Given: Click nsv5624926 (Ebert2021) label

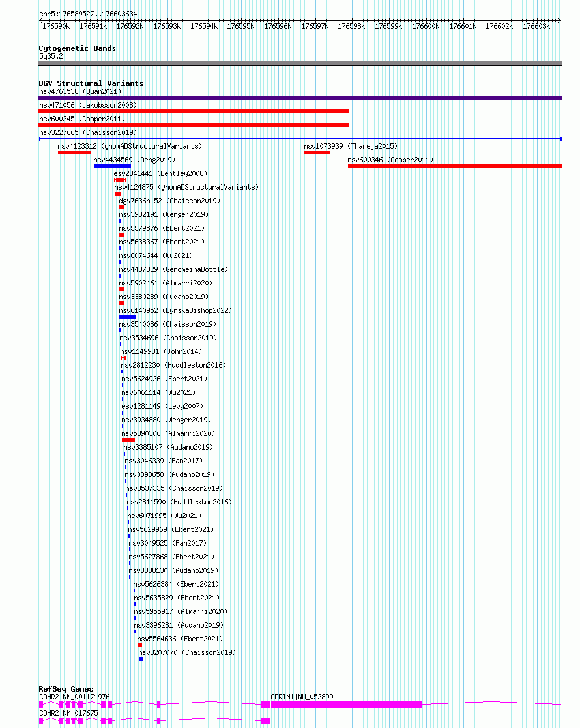Looking at the screenshot, I should coord(164,379).
